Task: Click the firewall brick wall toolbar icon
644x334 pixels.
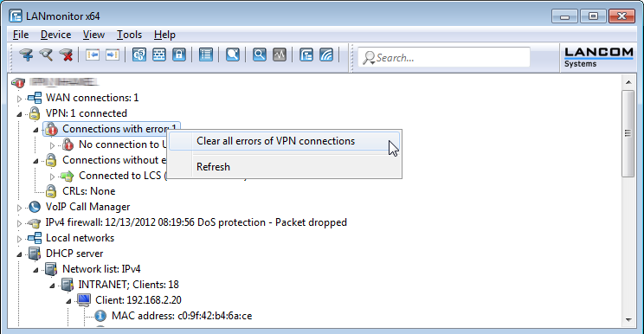Action: [159, 55]
